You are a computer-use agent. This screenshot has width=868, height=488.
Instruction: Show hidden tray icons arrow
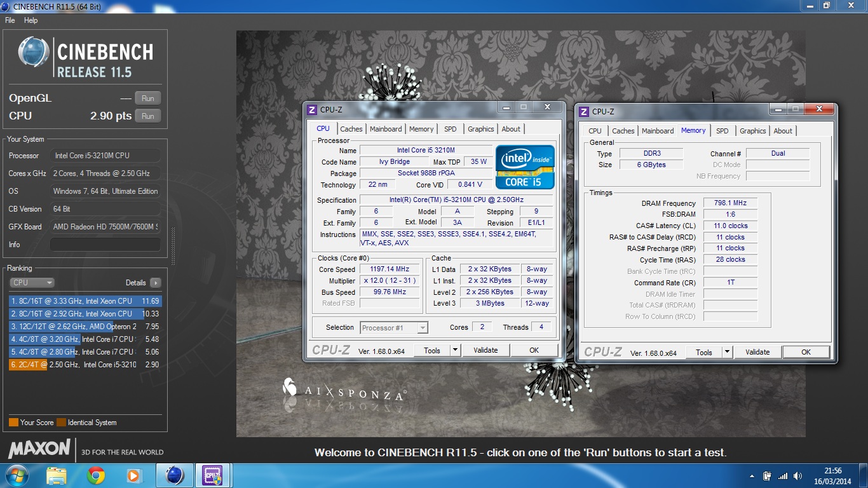coord(753,476)
